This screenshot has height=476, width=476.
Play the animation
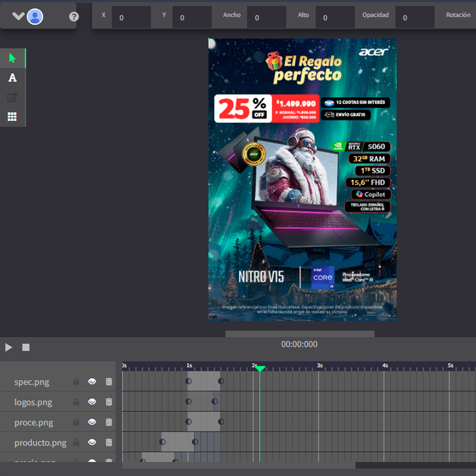(x=9, y=347)
